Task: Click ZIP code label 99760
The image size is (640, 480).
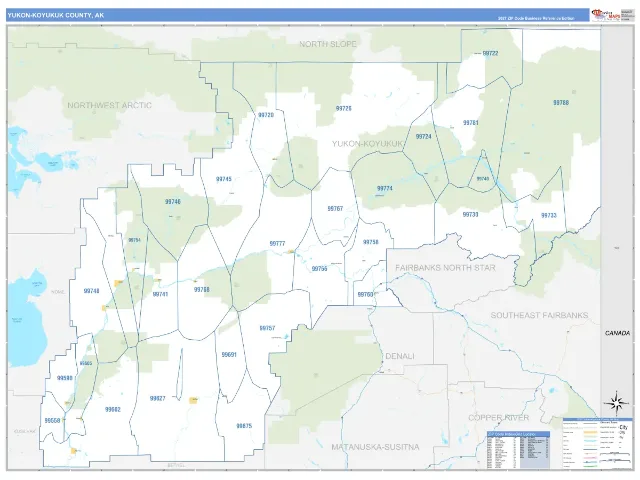Action: [x=365, y=294]
